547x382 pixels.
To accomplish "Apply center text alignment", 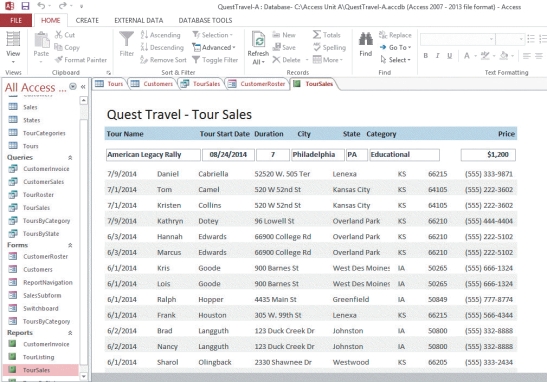I will pyautogui.click(x=539, y=56).
